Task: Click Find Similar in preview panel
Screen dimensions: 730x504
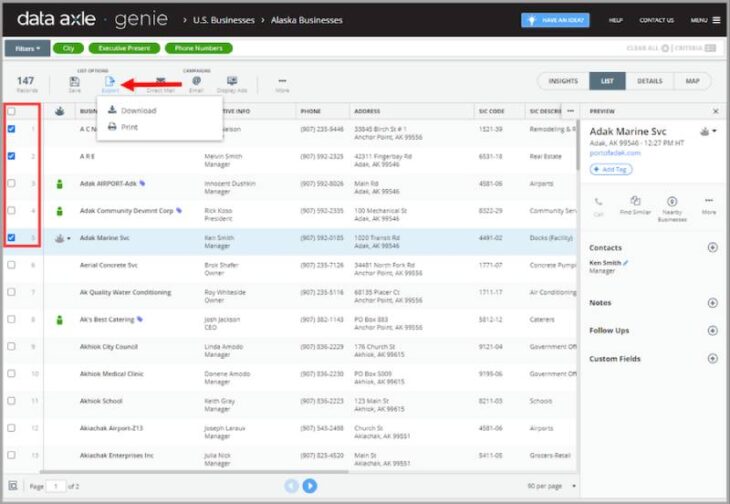Action: click(636, 205)
